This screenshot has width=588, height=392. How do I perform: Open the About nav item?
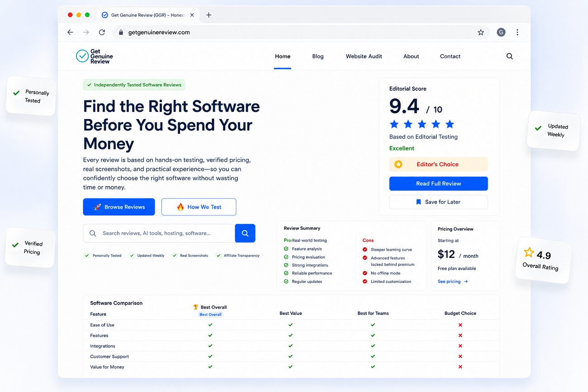point(411,56)
